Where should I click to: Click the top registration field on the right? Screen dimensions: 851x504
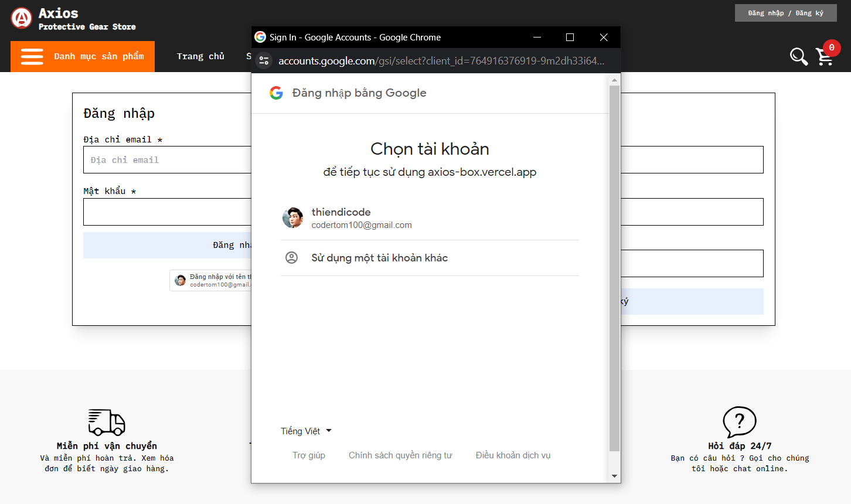pyautogui.click(x=692, y=160)
